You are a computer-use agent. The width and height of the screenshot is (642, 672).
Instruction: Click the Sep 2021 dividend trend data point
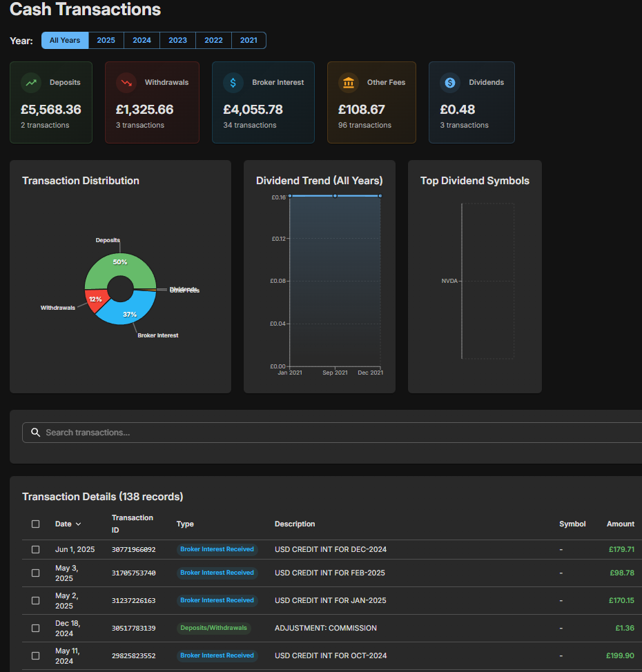[335, 196]
